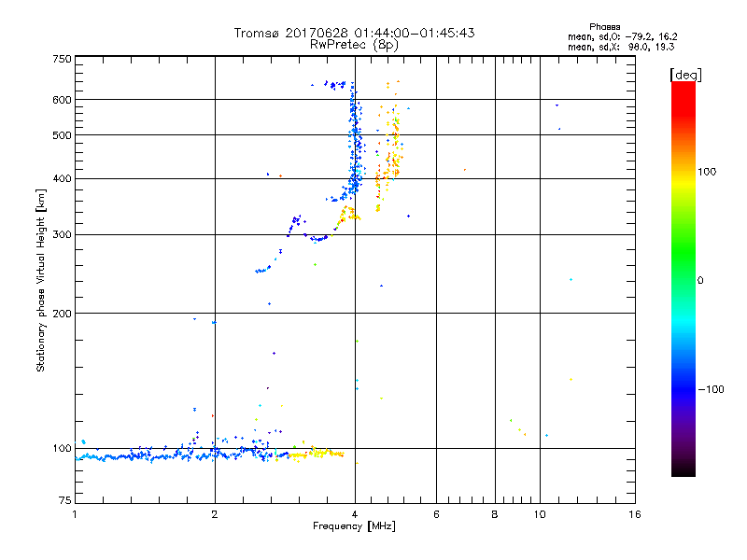Click the x-axis tick label '16'
The image size is (747, 560).
click(635, 514)
